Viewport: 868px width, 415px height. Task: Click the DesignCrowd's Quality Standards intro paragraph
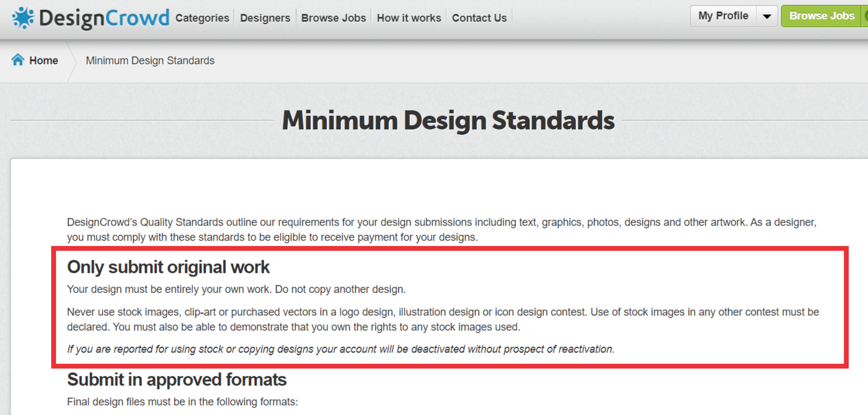pos(441,229)
